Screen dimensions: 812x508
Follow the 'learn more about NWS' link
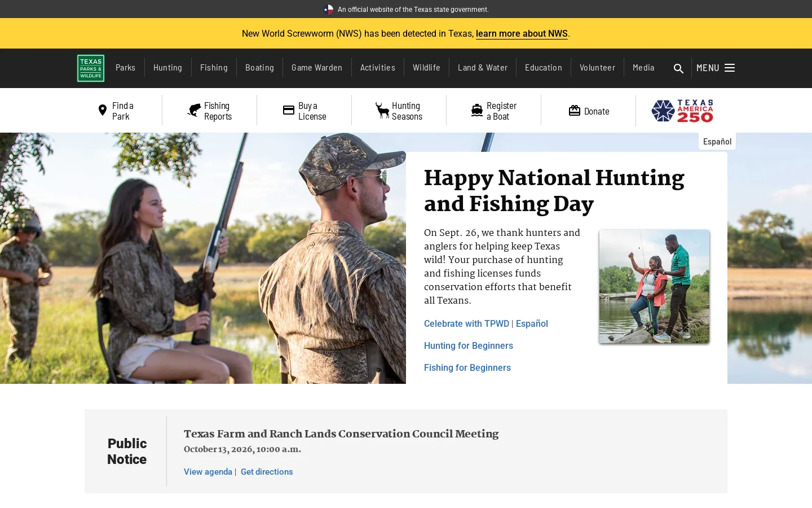(x=522, y=34)
